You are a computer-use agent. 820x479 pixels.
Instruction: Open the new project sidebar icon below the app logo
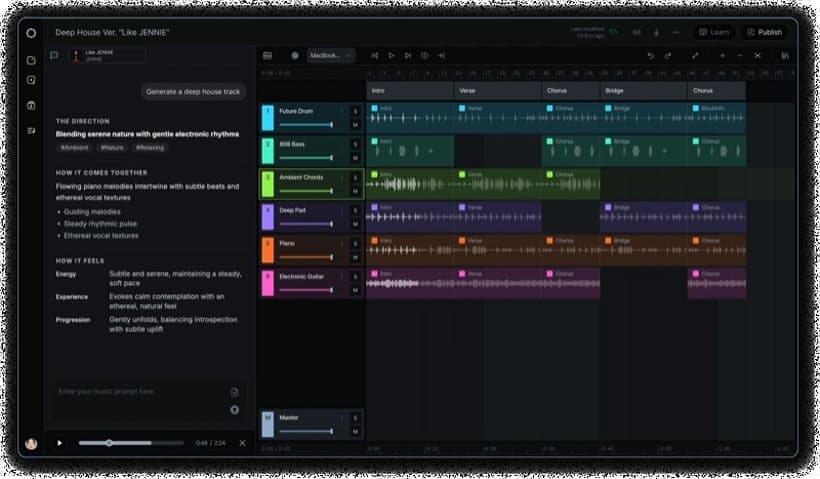tap(31, 60)
